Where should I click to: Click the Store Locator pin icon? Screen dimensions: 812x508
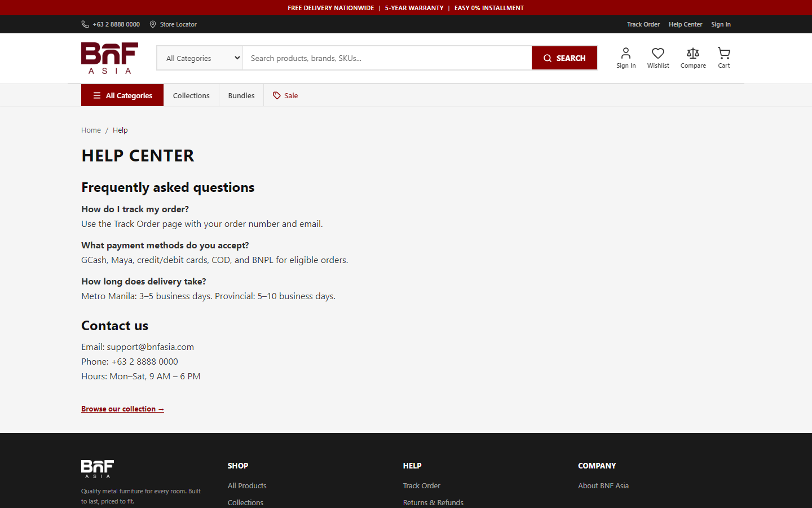[x=153, y=24]
